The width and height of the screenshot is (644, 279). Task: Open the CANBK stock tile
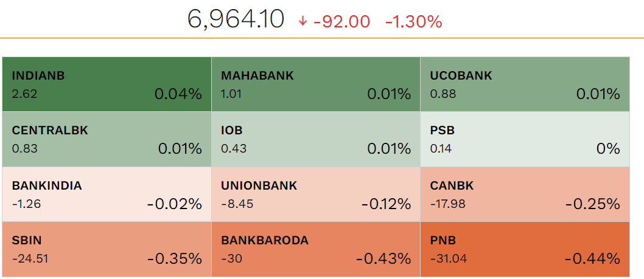pyautogui.click(x=524, y=195)
